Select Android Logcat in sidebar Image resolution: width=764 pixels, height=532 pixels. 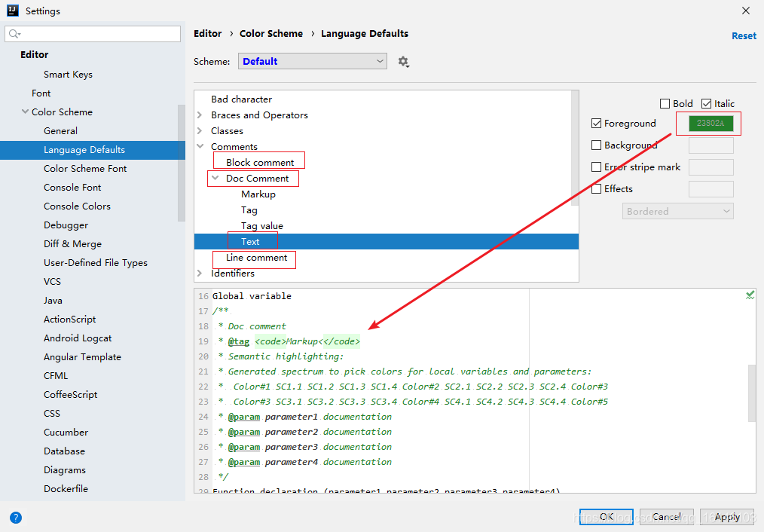tap(78, 338)
